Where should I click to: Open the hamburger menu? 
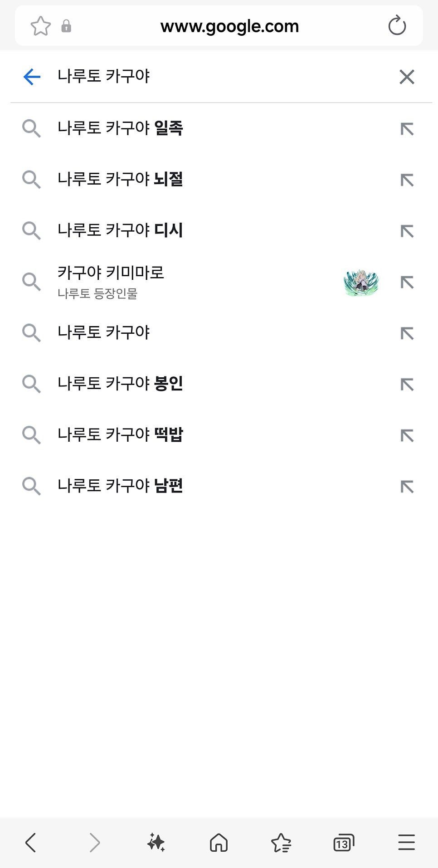(406, 843)
